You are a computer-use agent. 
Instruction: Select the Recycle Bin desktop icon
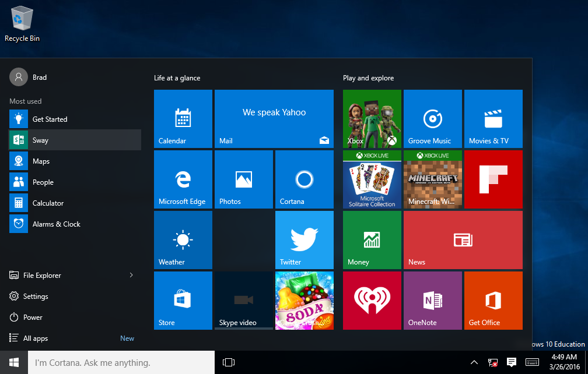pos(22,24)
